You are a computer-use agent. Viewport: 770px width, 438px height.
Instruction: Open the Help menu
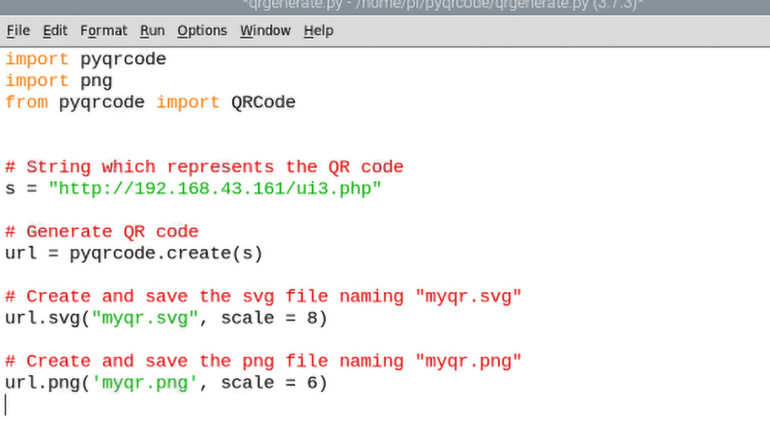point(318,31)
